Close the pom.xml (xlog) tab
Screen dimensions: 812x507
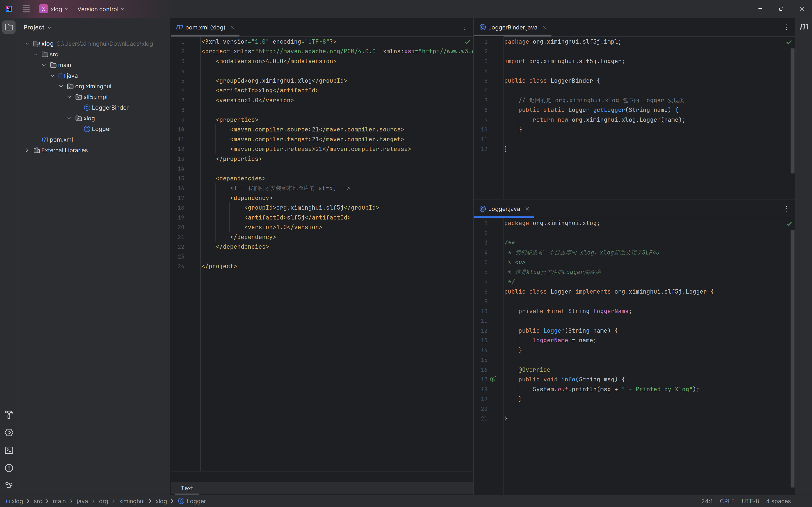click(x=232, y=27)
